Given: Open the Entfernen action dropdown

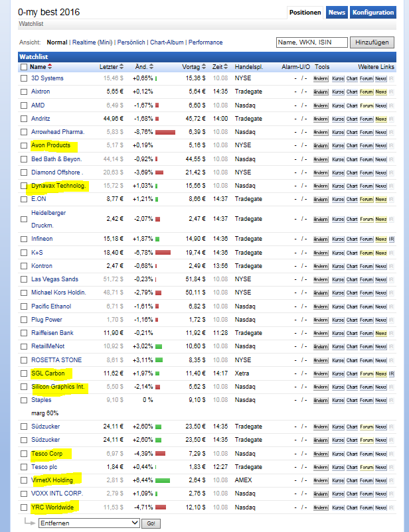Looking at the screenshot, I should click(89, 523).
